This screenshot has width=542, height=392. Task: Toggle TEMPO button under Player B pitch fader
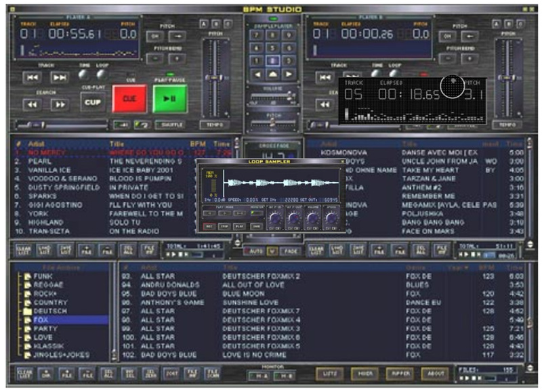(x=507, y=125)
